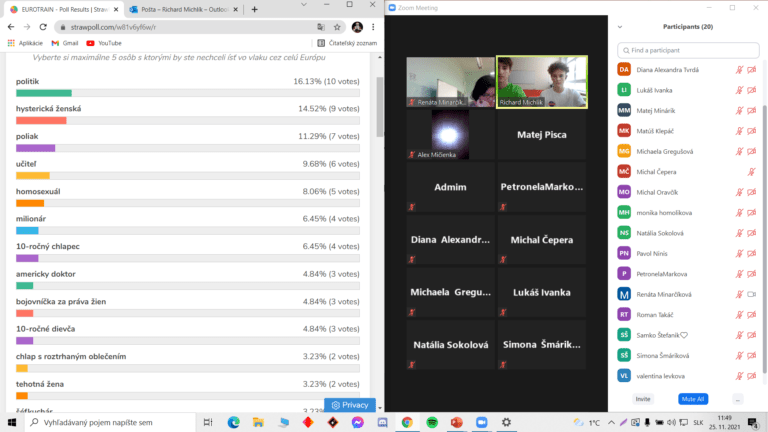Click the Chrome back arrow
Image resolution: width=768 pixels, height=432 pixels.
11,27
